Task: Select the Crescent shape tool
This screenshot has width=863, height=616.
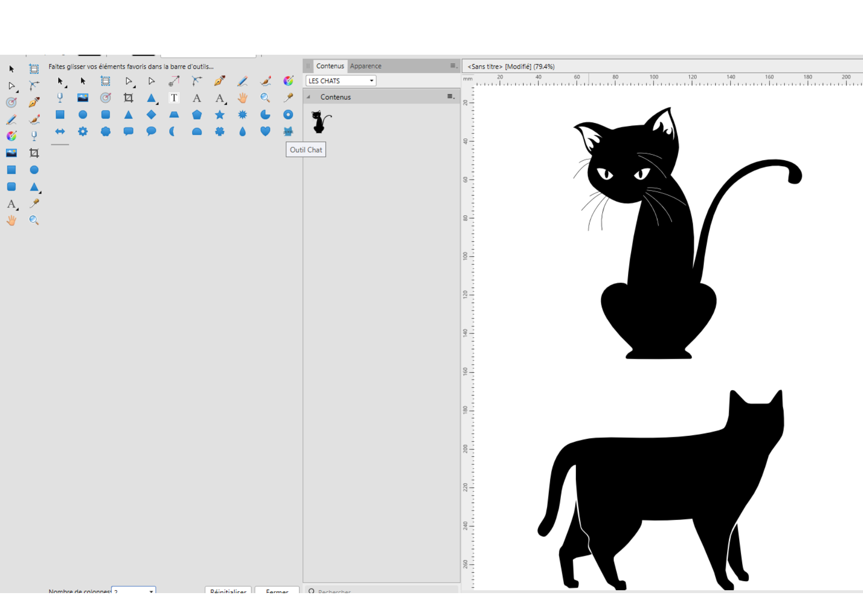Action: [x=172, y=131]
